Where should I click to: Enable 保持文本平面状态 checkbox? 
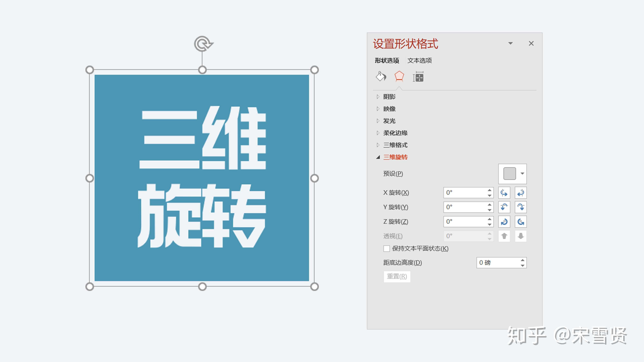[387, 249]
